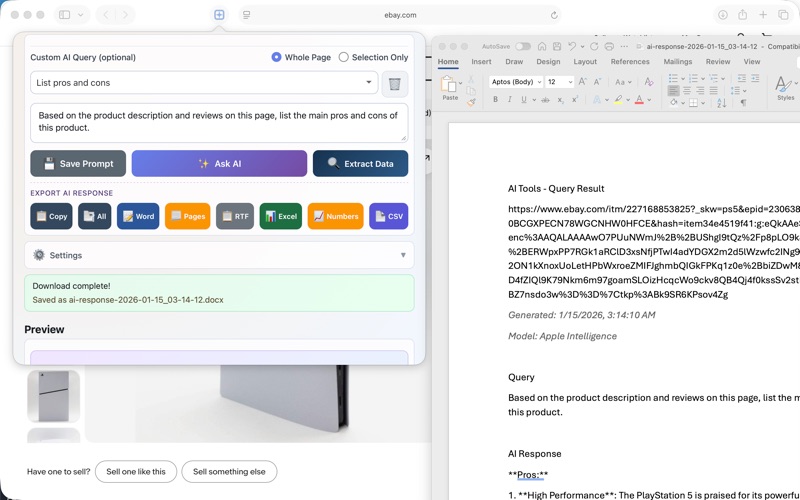This screenshot has height=500, width=800.
Task: Export AI response to Word
Action: pyautogui.click(x=138, y=216)
